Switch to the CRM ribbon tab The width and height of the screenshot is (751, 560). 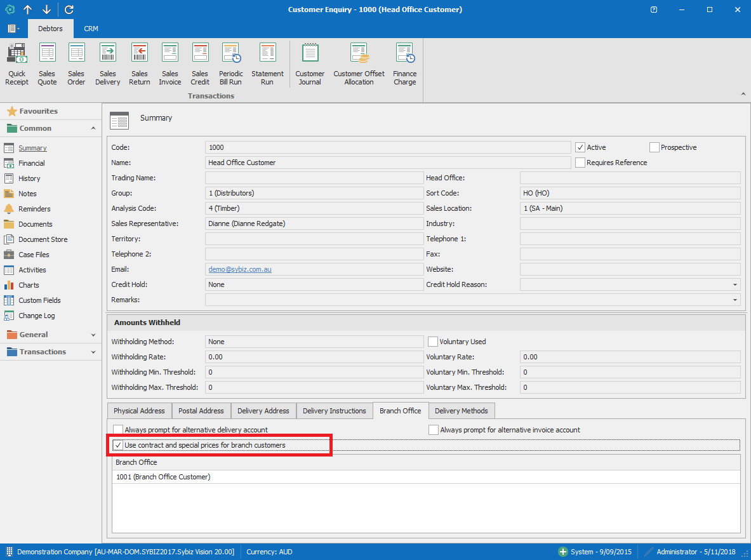91,29
